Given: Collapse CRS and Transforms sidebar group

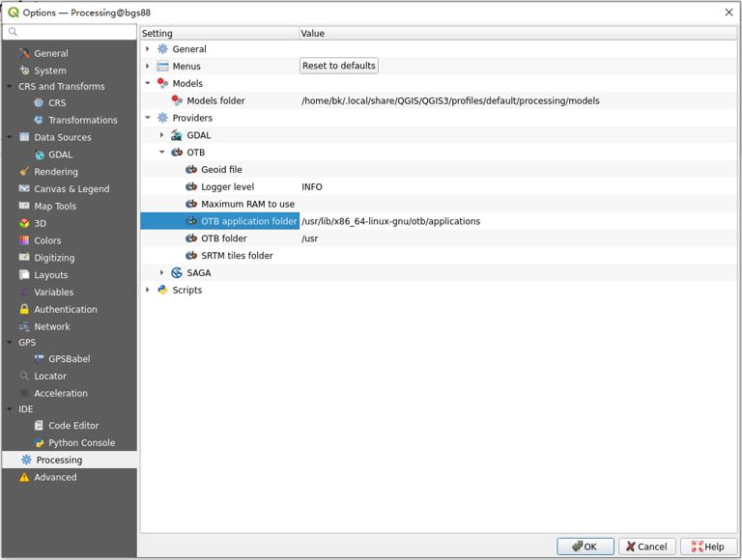Looking at the screenshot, I should (x=10, y=87).
